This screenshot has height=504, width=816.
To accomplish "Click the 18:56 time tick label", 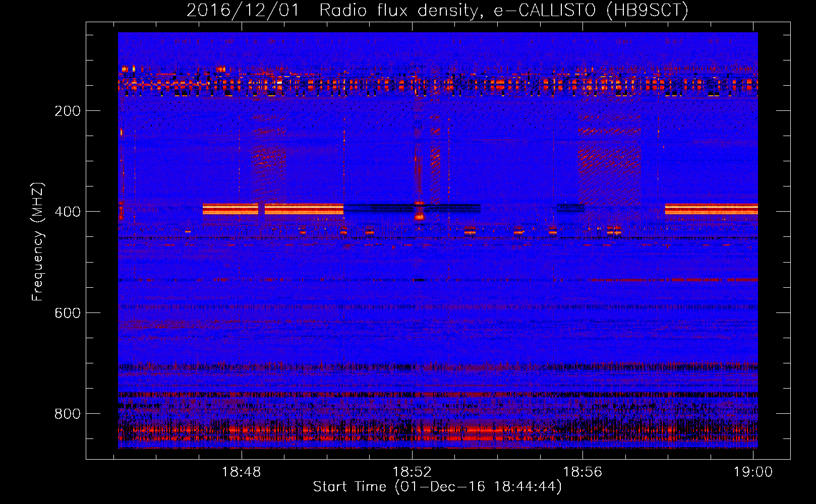I will 582,472.
